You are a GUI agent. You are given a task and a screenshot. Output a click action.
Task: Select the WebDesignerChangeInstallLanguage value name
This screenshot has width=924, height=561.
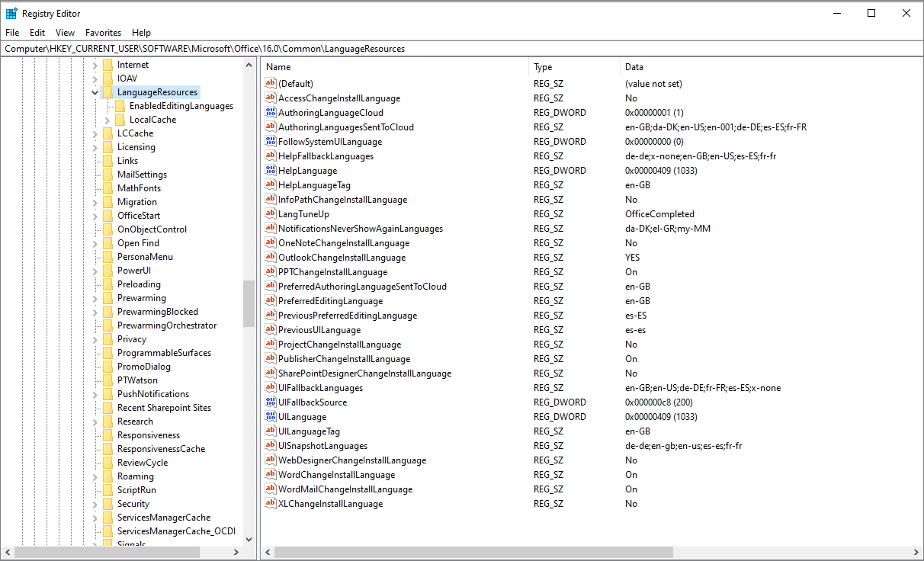pyautogui.click(x=352, y=460)
